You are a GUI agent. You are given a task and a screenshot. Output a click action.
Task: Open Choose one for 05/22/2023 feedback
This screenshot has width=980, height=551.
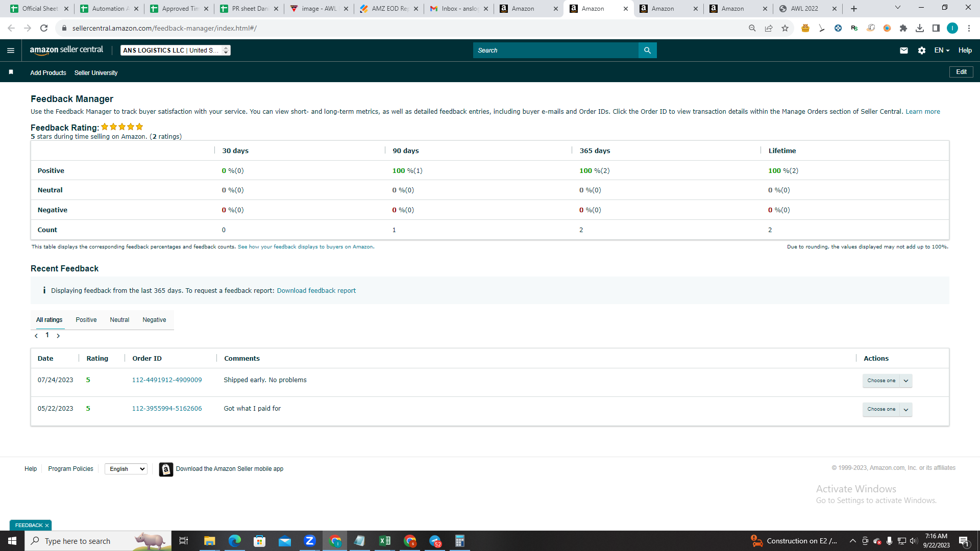tap(887, 409)
